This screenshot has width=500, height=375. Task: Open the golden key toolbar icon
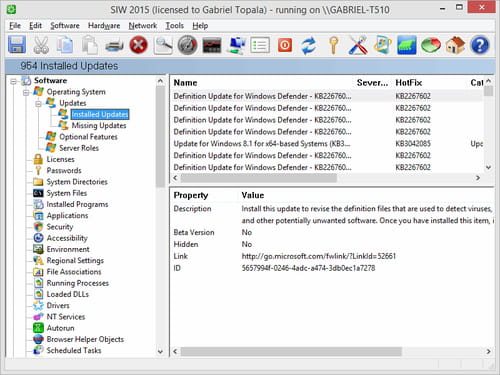(x=333, y=45)
